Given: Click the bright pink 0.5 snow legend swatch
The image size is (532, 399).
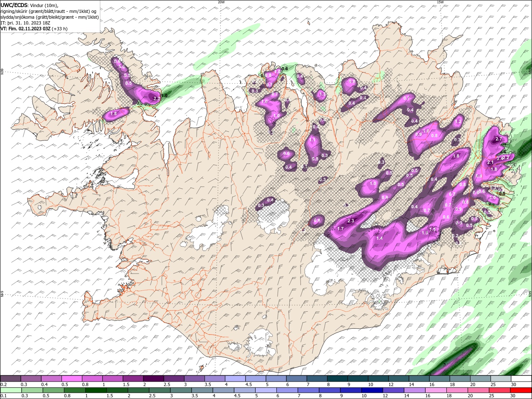Looking at the screenshot, I should pyautogui.click(x=72, y=378).
